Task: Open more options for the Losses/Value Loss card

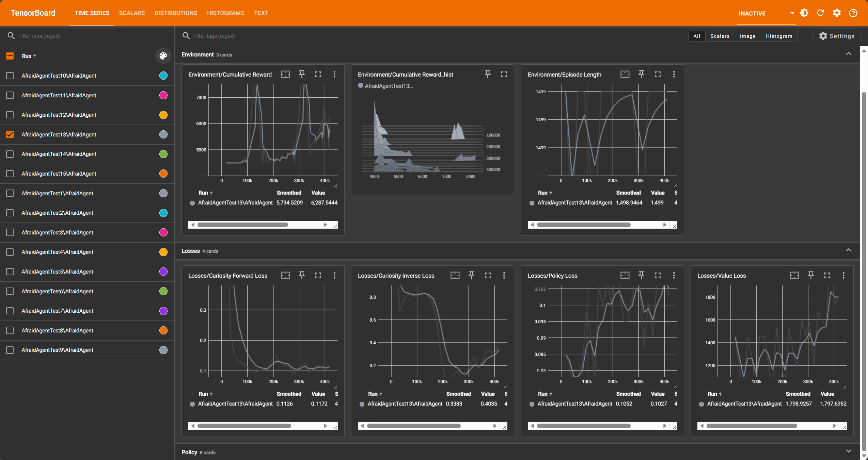Action: pos(843,275)
